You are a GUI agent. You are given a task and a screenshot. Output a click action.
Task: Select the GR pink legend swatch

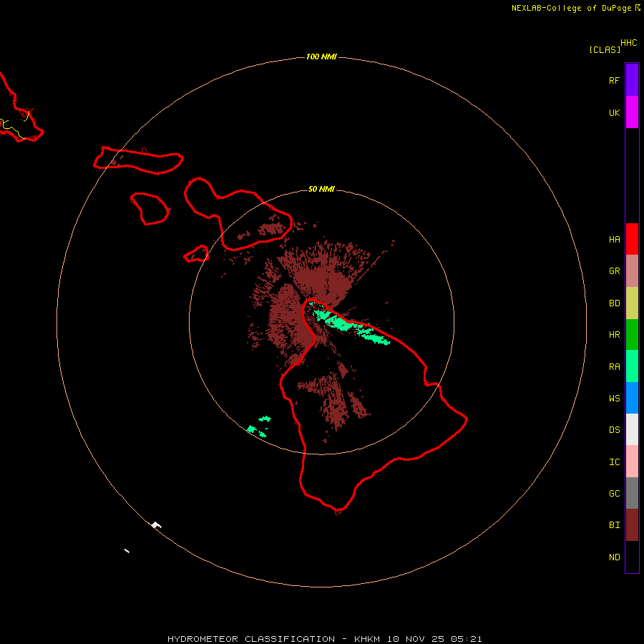(632, 271)
